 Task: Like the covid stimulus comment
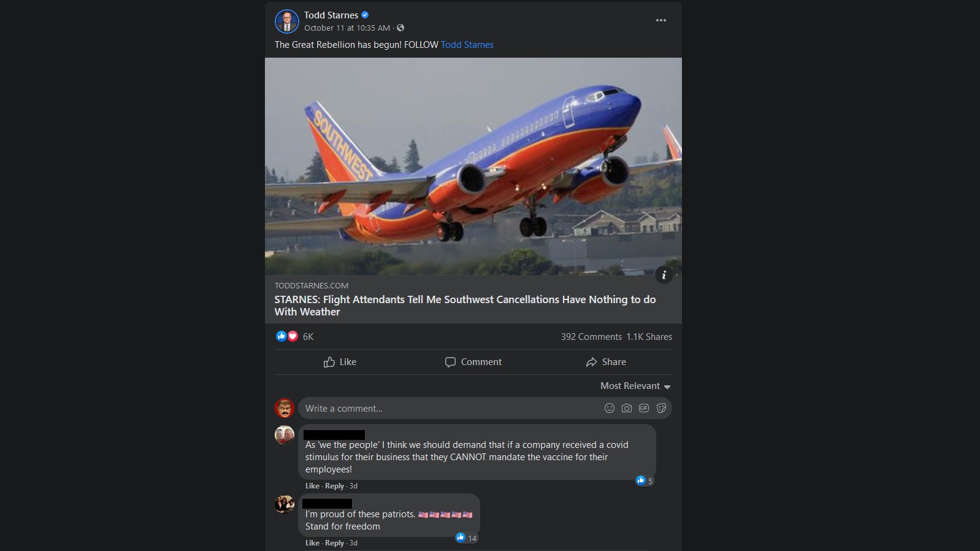(x=312, y=486)
